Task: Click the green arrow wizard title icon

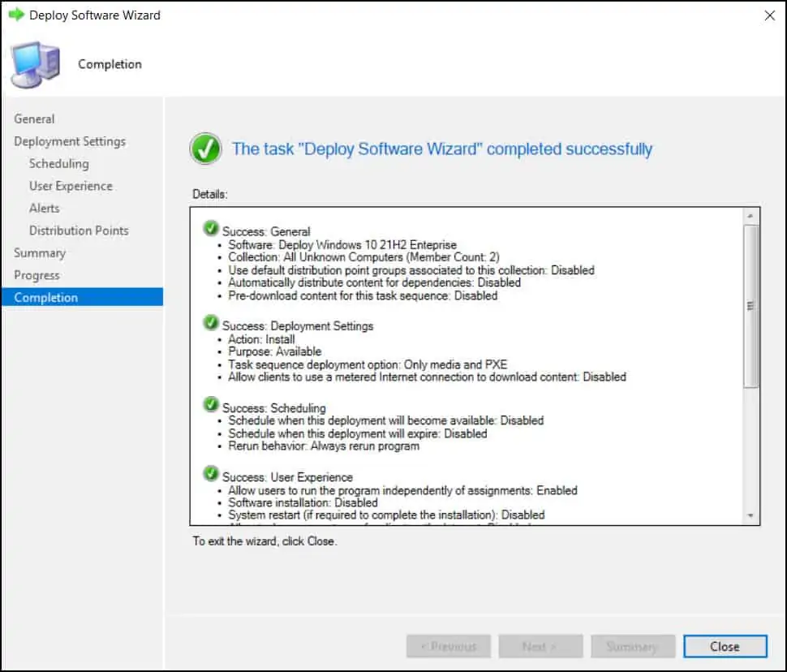Action: [x=16, y=15]
